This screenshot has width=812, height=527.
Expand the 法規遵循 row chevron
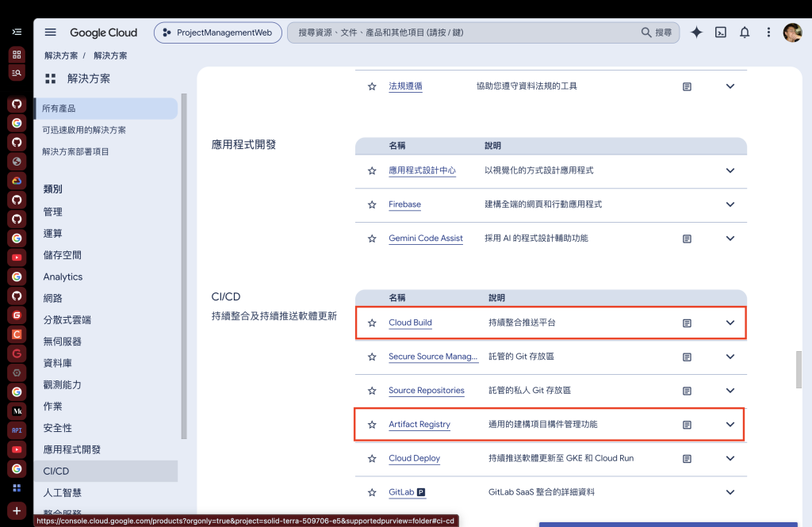click(x=730, y=86)
